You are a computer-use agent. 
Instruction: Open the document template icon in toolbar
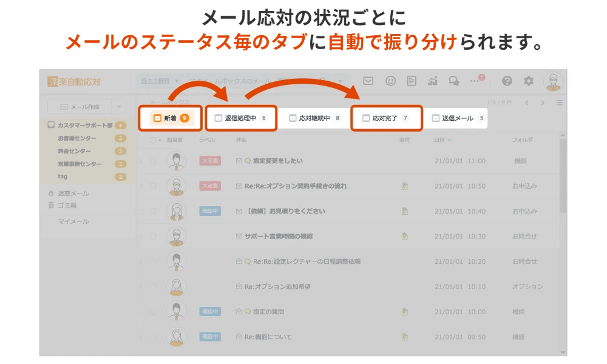pyautogui.click(x=411, y=81)
